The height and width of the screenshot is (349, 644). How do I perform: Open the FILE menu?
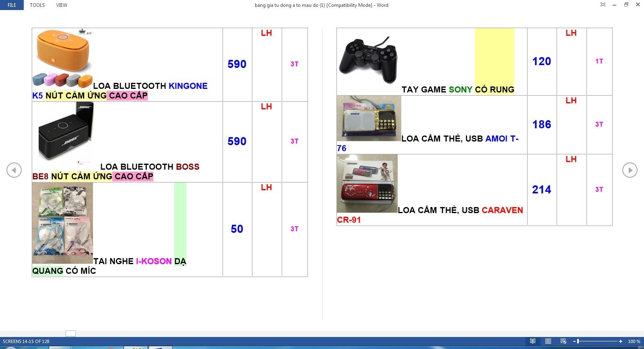(12, 5)
